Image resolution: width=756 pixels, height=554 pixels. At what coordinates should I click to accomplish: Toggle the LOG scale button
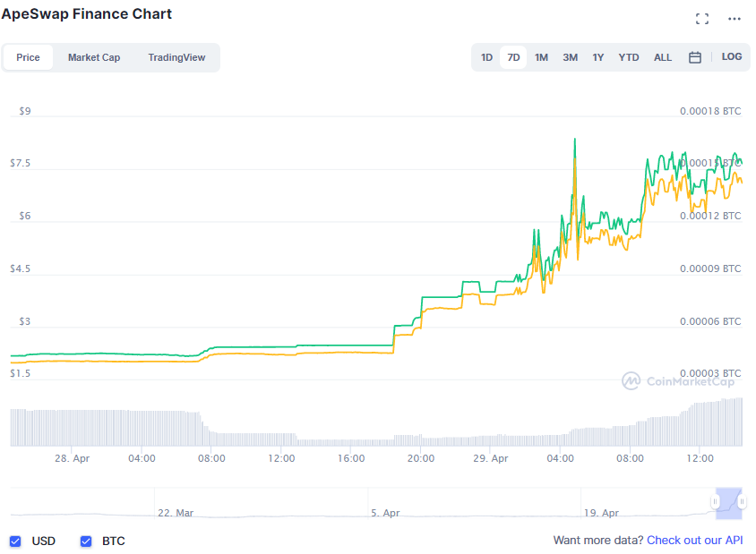[732, 57]
